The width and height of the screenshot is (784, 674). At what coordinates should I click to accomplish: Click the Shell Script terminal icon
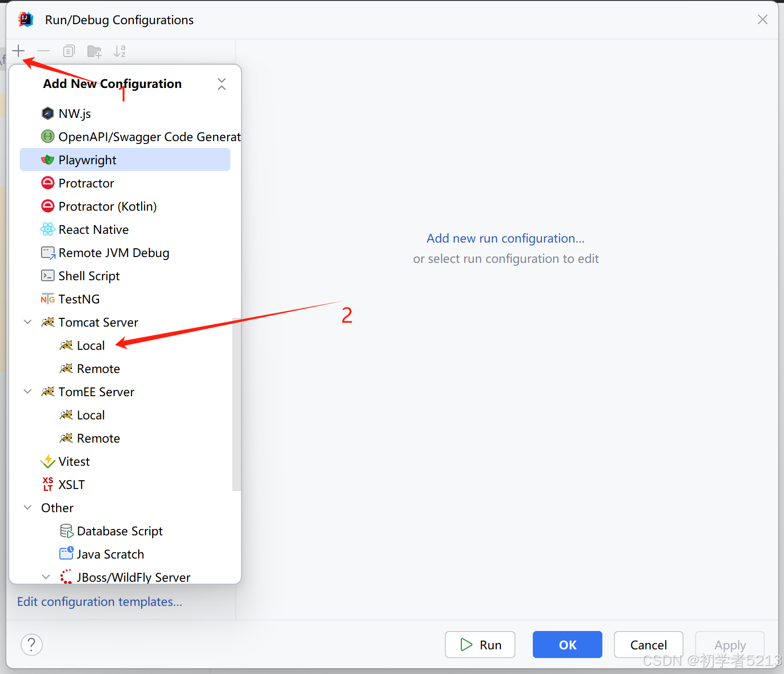tap(47, 276)
